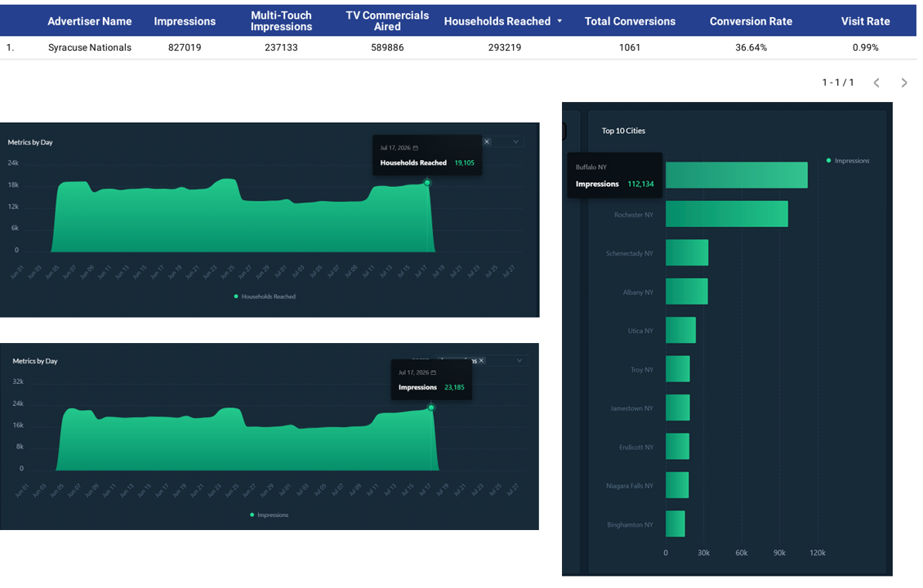Click the Visit Rate column header
923x588 pixels.
[865, 21]
